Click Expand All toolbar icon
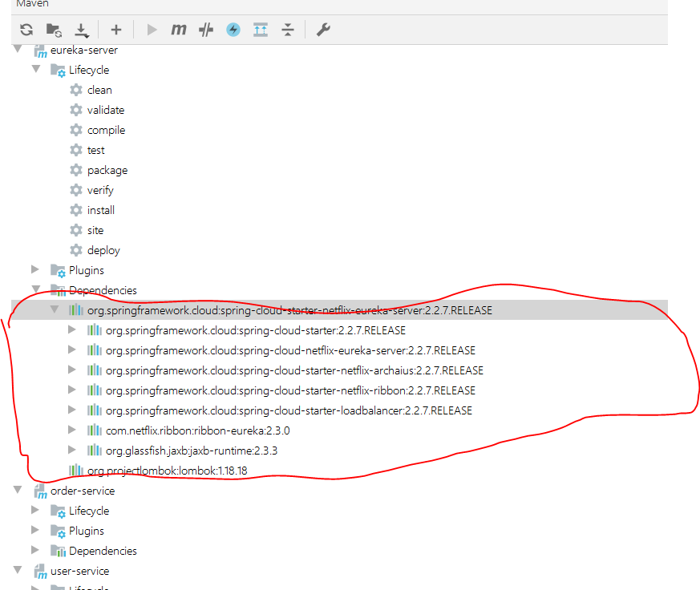The image size is (700, 590). pyautogui.click(x=261, y=30)
